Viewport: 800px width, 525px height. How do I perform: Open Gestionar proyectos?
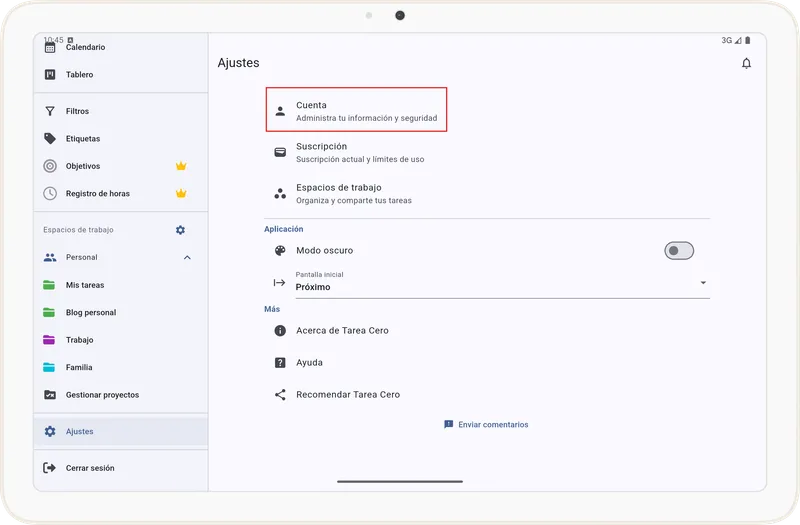pos(102,395)
